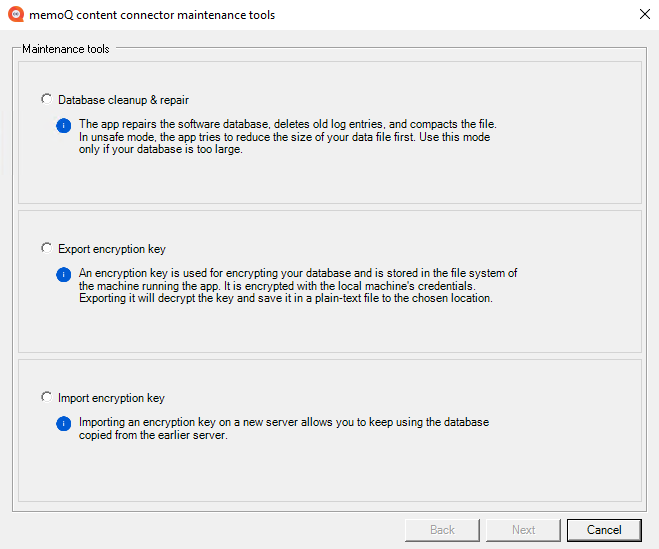Viewport: 659px width, 549px height.
Task: Click the 'Export encryption key' label text
Action: pos(111,249)
